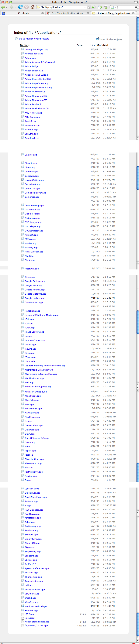Click the folder icon beside Adium.app
This screenshot has width=139, height=644.
pos(23,58)
